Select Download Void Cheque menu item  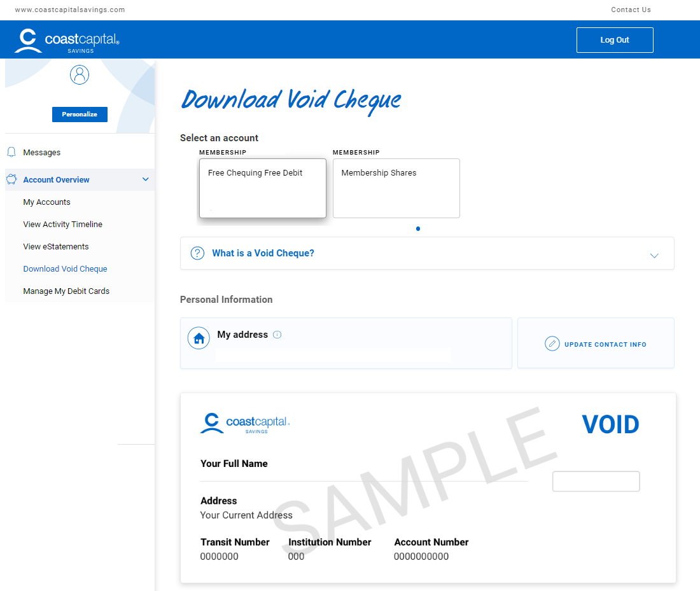[65, 268]
